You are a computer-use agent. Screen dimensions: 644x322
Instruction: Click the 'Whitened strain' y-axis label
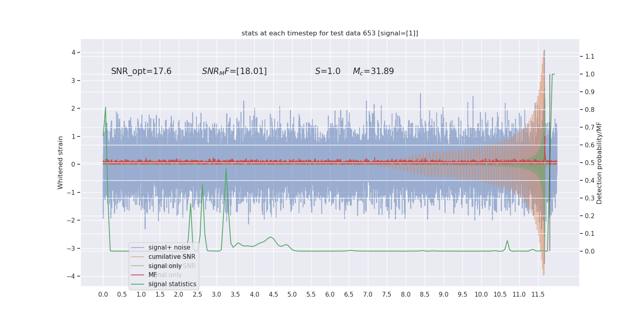[60, 163]
